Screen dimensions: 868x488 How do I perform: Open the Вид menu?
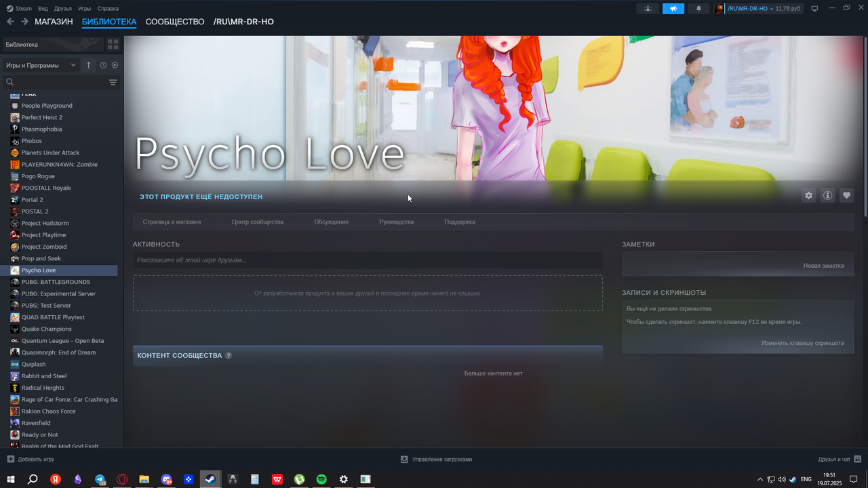[43, 9]
